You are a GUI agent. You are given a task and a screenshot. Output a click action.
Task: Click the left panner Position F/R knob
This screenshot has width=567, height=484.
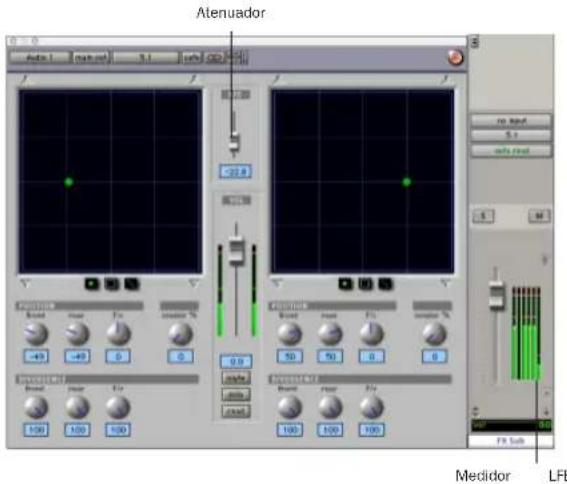pyautogui.click(x=118, y=334)
